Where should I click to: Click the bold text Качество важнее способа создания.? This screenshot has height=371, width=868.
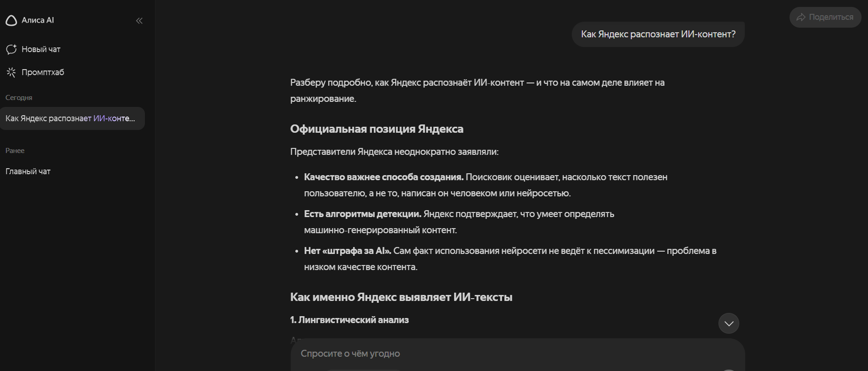(x=383, y=177)
